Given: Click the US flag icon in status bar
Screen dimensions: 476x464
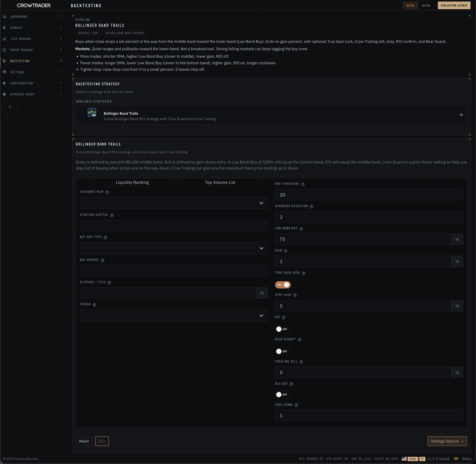Looking at the screenshot, I should point(404,459).
